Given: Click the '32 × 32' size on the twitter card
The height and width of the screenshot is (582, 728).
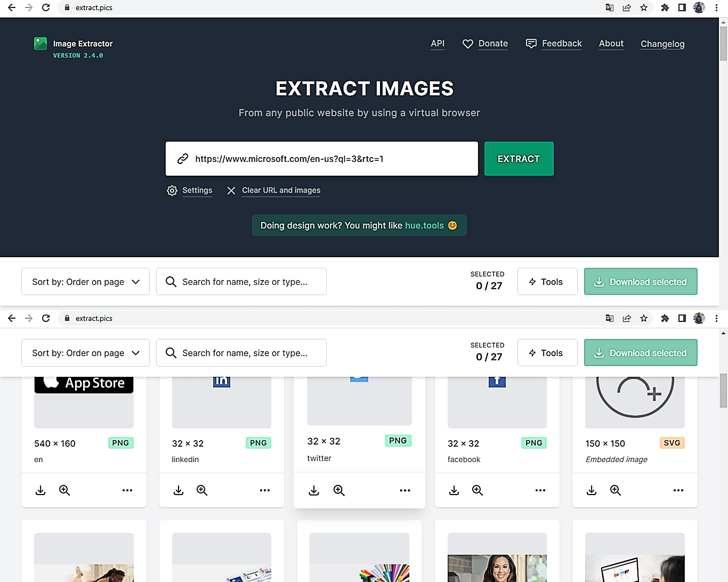Looking at the screenshot, I should pos(324,441).
